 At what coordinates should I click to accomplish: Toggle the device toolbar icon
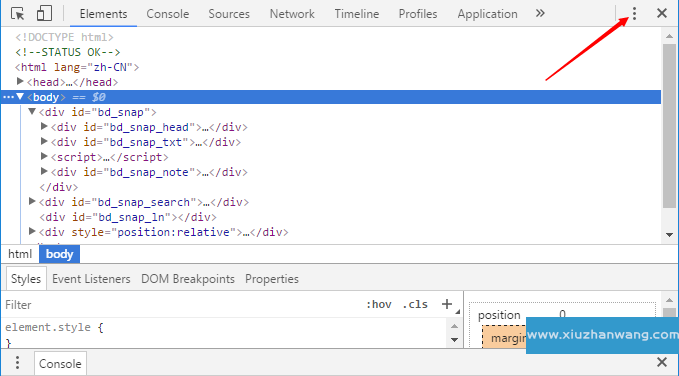44,13
